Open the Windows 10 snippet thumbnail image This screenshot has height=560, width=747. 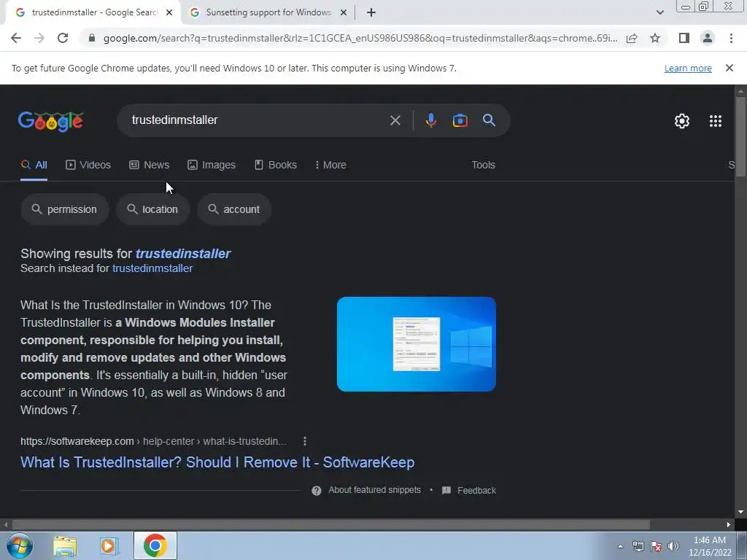[417, 344]
